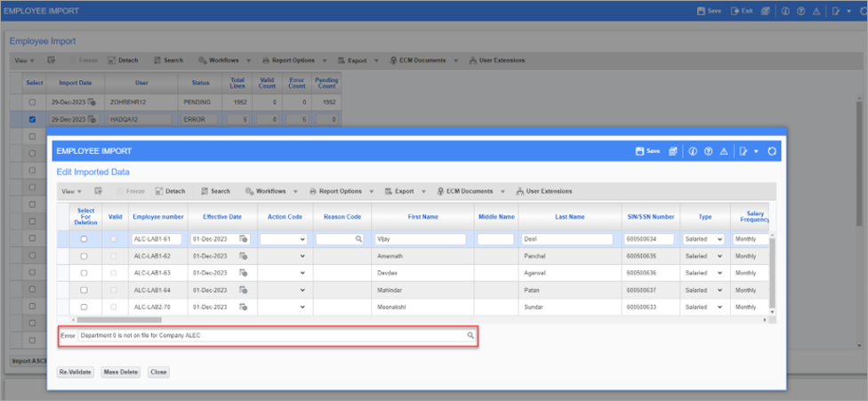Click the info icon in the main title bar
Viewport: 868px width, 401px height.
coord(785,11)
